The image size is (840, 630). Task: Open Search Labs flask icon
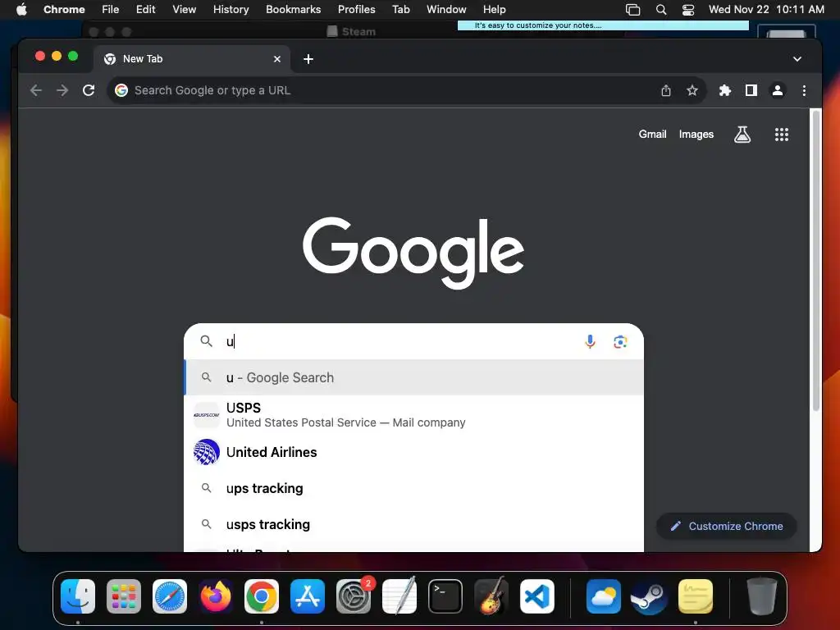click(x=742, y=135)
